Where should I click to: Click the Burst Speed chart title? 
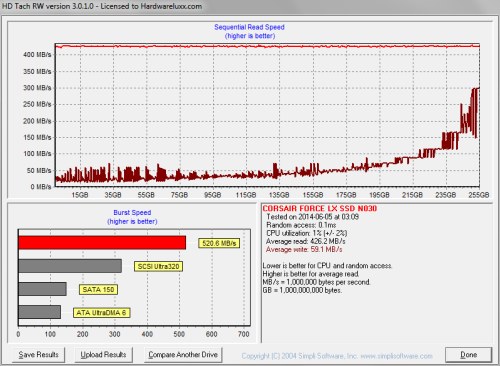coord(132,213)
